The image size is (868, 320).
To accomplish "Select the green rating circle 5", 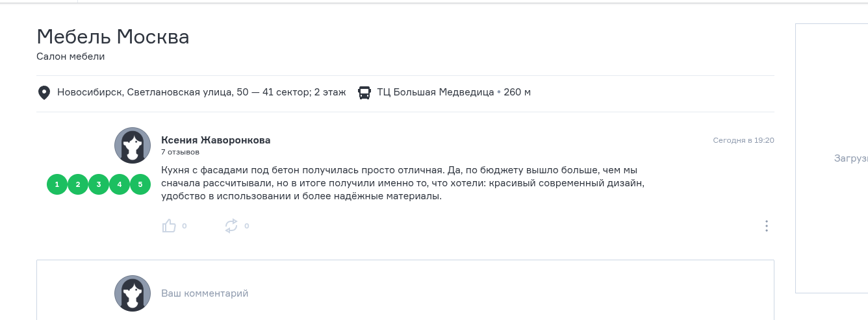I will pos(140,184).
